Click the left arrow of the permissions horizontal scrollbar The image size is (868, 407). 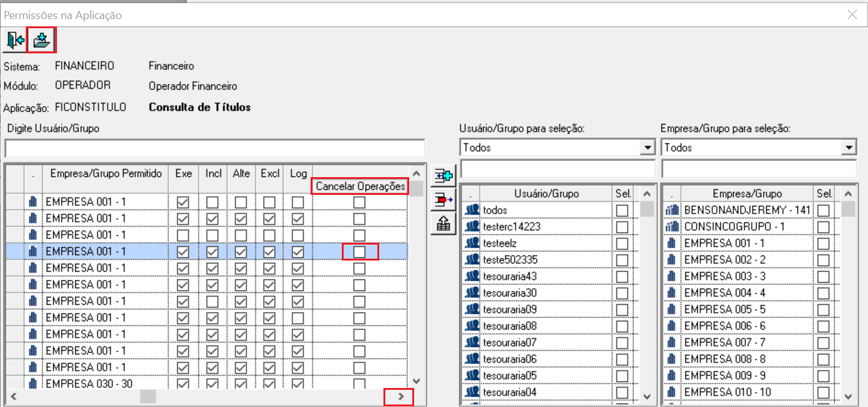click(x=12, y=397)
